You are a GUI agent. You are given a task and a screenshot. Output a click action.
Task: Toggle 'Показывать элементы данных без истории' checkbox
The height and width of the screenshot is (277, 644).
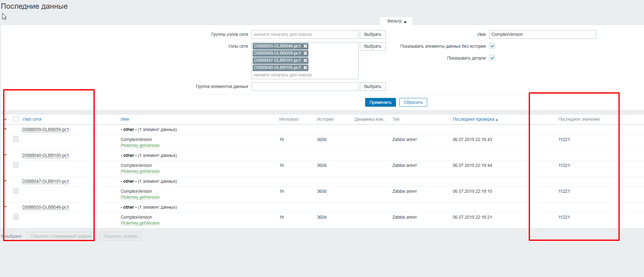pyautogui.click(x=492, y=46)
